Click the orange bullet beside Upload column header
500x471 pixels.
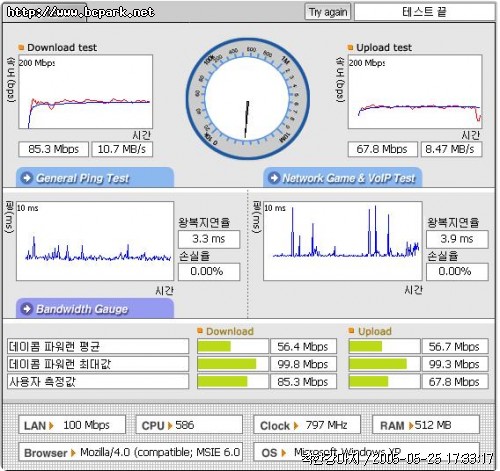351,331
